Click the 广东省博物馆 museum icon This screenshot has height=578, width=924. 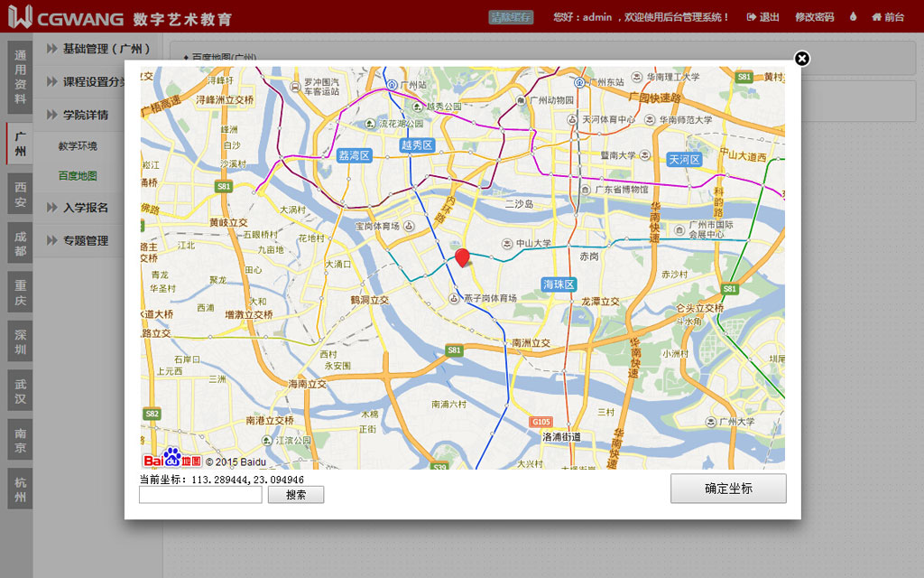pos(585,190)
